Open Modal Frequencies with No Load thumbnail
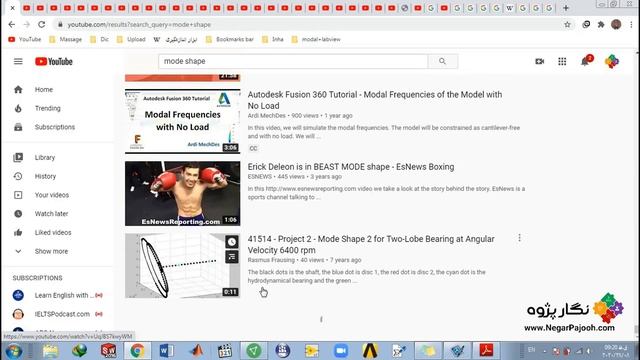This screenshot has width=640, height=360. (182, 121)
